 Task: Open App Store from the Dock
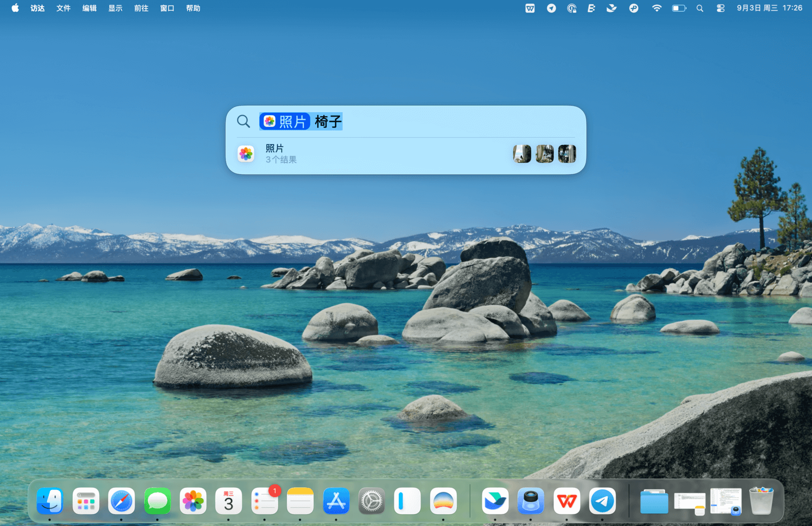click(x=336, y=502)
